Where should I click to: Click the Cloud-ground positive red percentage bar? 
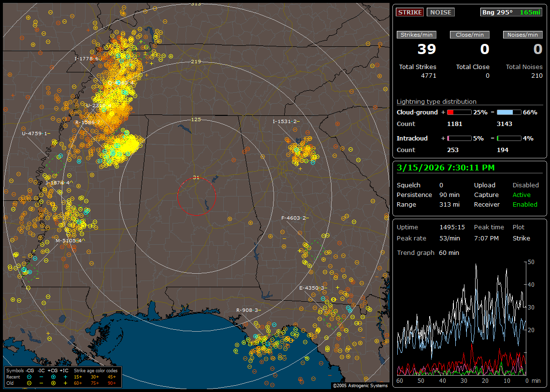click(x=459, y=112)
